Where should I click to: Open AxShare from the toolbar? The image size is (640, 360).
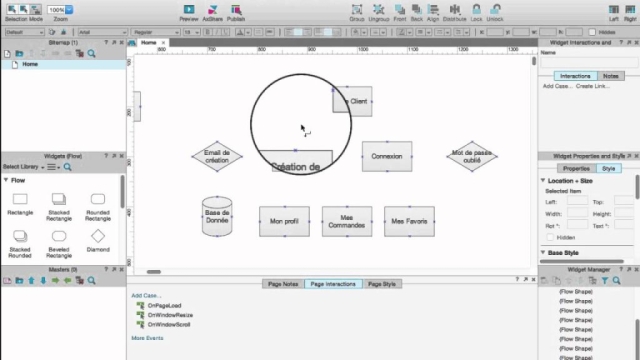coord(213,9)
